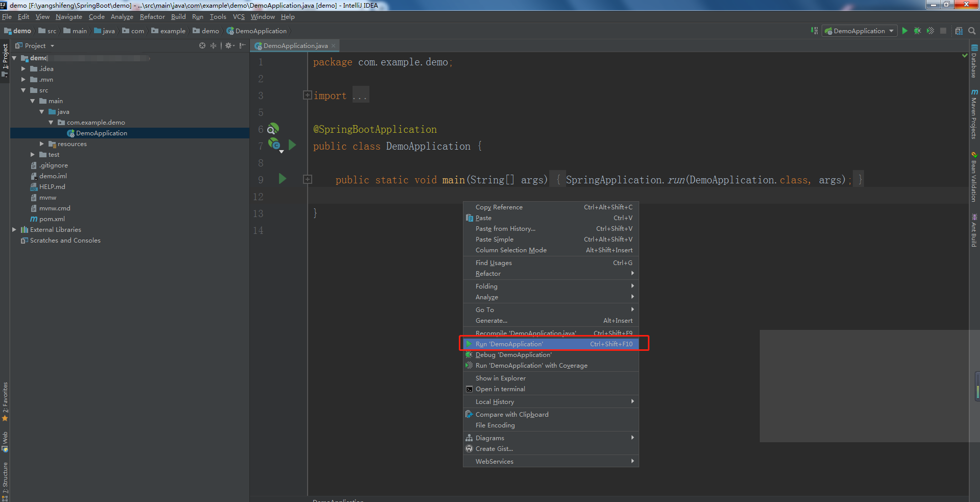Expand External Libraries node
The width and height of the screenshot is (980, 502).
(14, 229)
